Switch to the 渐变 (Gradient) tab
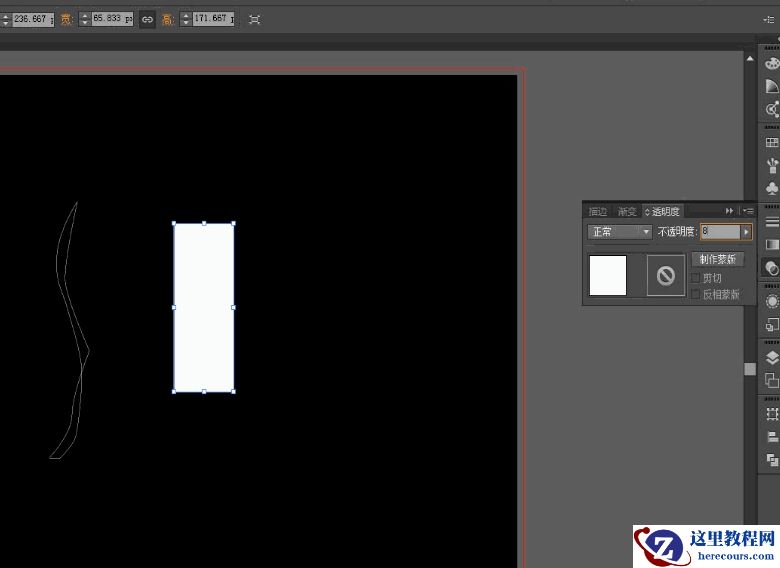This screenshot has height=568, width=780. tap(627, 211)
